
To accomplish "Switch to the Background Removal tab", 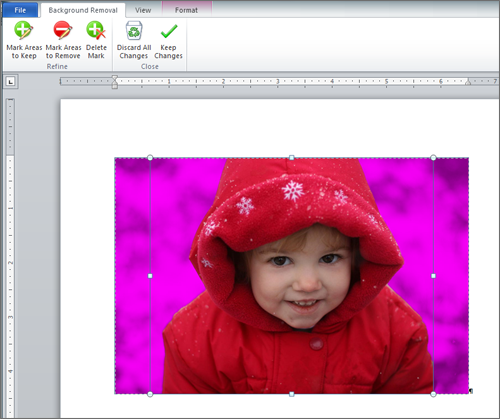I will [83, 10].
